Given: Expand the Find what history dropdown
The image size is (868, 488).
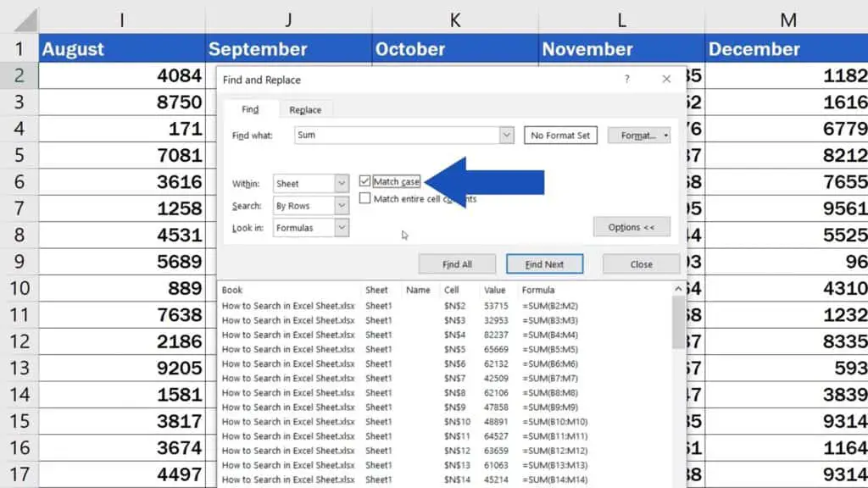Looking at the screenshot, I should 507,135.
